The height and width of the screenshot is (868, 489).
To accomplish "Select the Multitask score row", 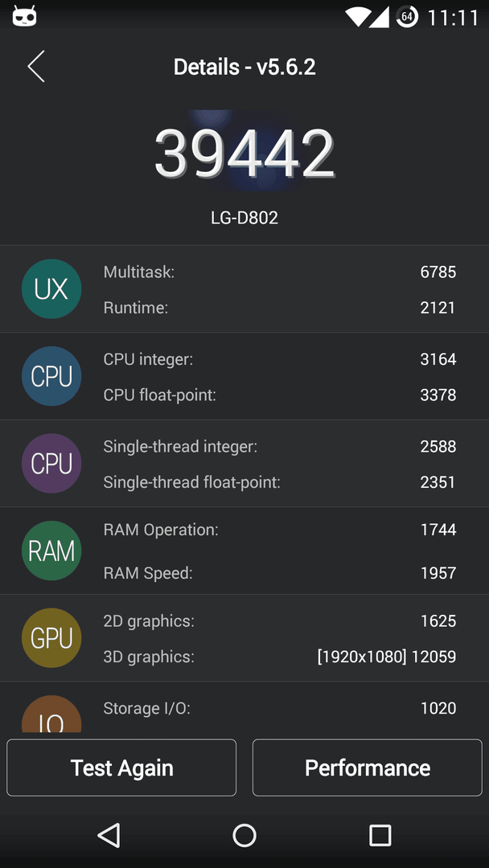I will click(x=280, y=272).
